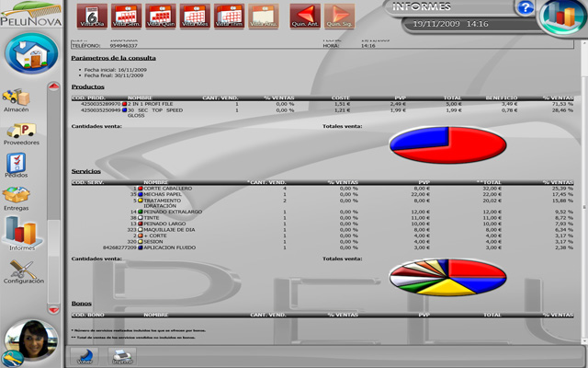Click the '2 IN 1 PROFI FILE' product row
This screenshot has width=588, height=368.
pos(322,104)
